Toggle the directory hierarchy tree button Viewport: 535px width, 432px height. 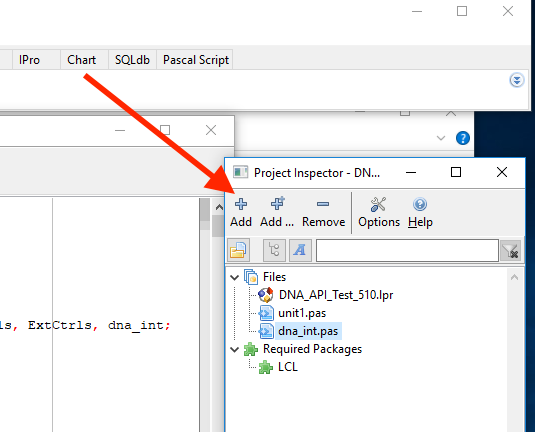pyautogui.click(x=274, y=250)
